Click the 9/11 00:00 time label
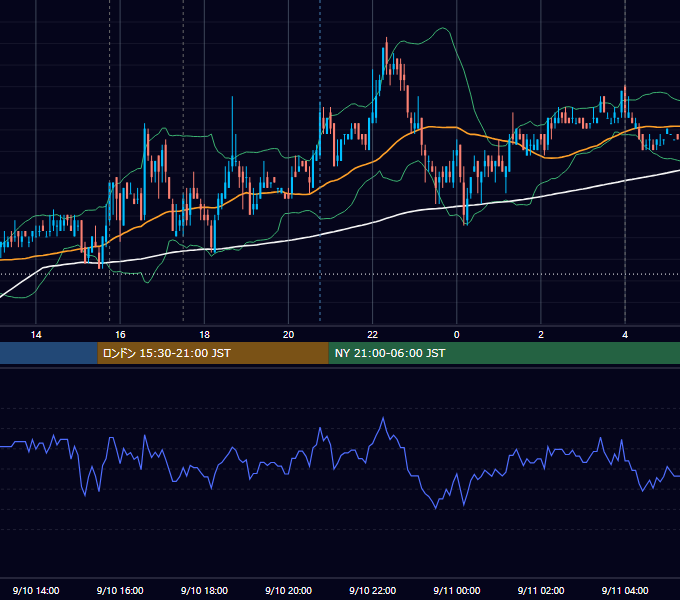 pyautogui.click(x=457, y=590)
